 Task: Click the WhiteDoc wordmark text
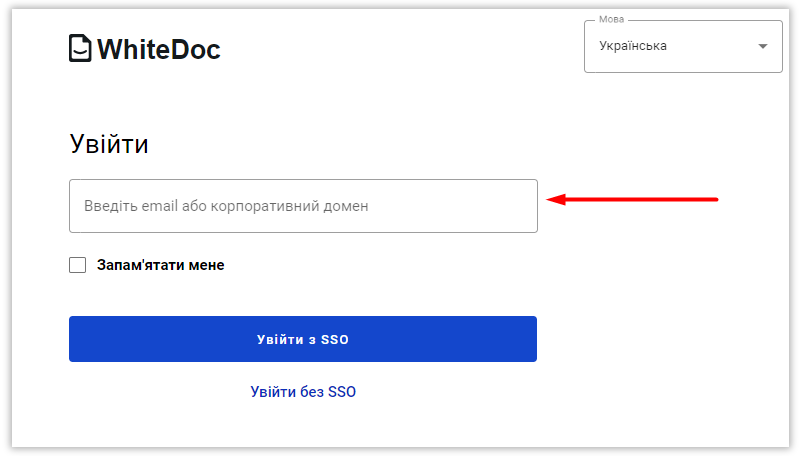(x=158, y=48)
